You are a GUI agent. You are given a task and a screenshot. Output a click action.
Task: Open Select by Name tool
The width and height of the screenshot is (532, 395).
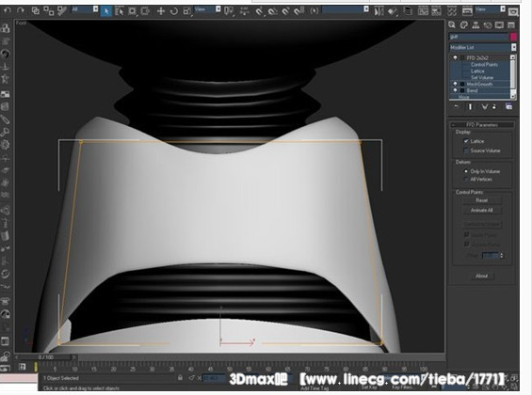point(119,11)
